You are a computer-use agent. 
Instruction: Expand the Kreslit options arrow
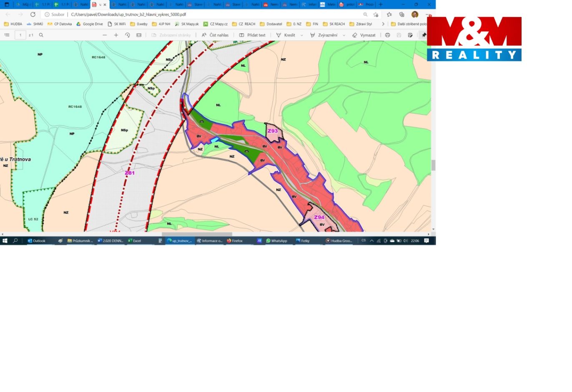[x=302, y=35]
